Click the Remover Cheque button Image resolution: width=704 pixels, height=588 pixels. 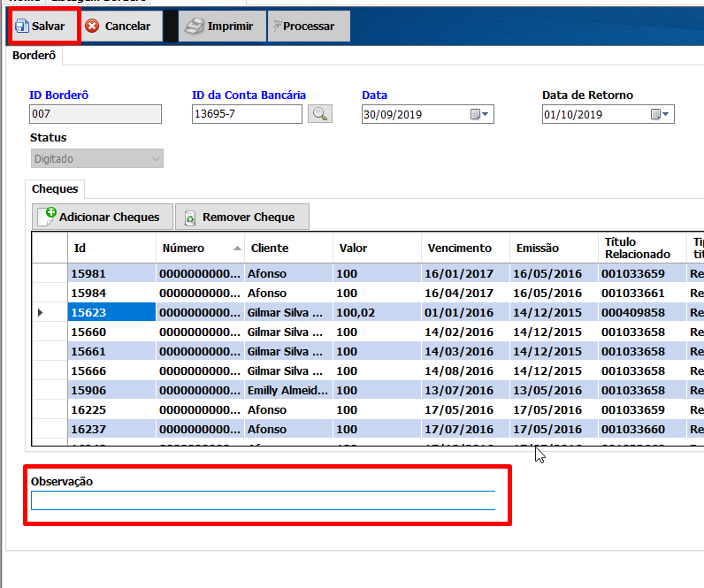pos(242,217)
